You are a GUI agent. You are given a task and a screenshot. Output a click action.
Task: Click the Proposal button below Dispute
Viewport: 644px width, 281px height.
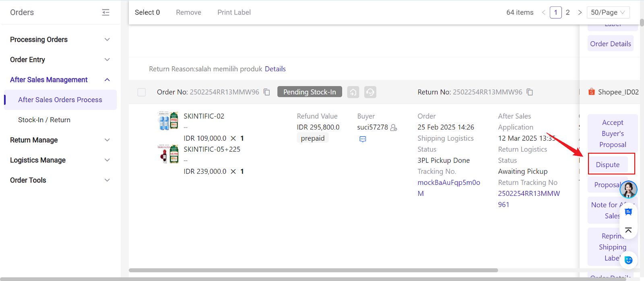click(x=608, y=185)
